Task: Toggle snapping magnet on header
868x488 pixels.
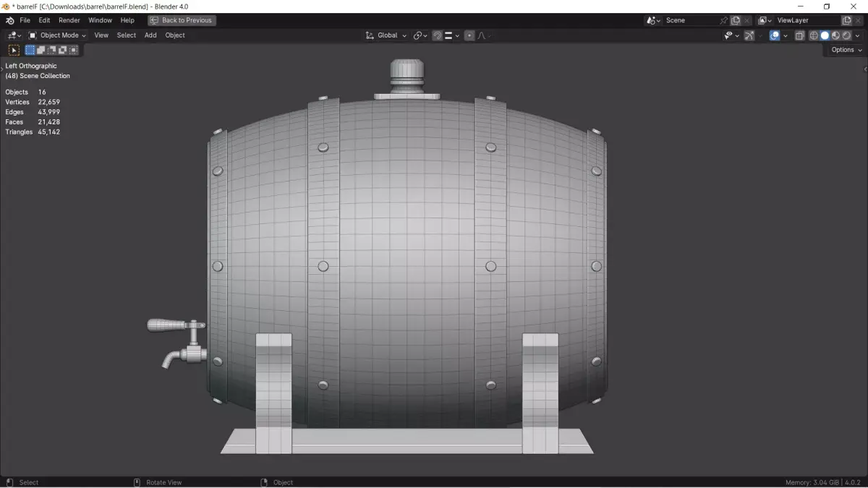Action: [x=438, y=35]
